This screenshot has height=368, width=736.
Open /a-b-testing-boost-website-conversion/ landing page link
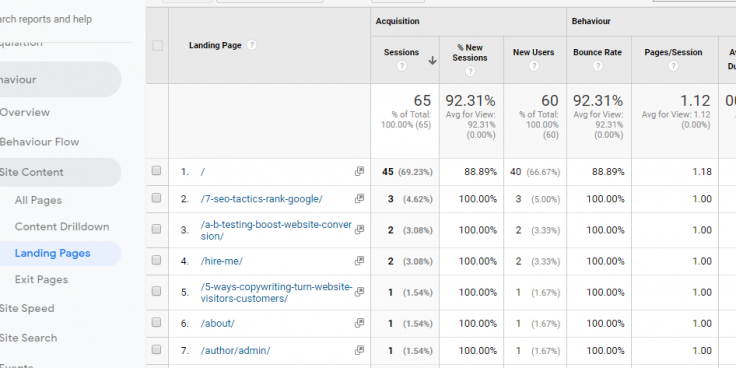[276, 230]
